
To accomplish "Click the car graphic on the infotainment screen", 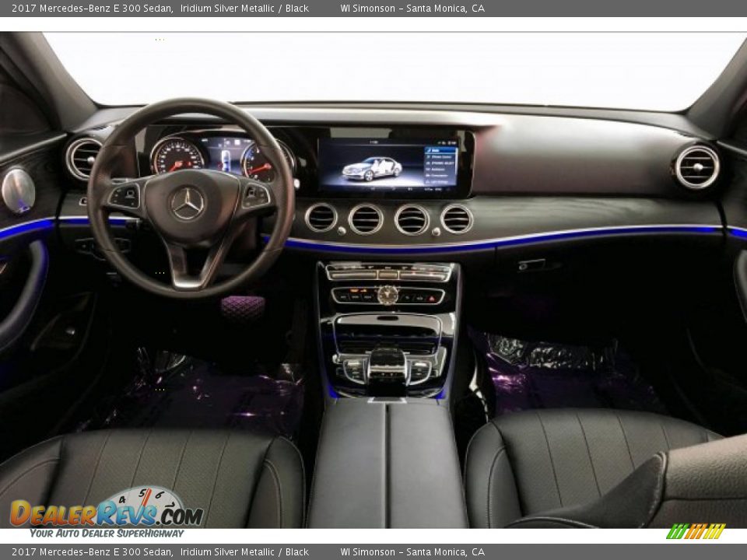I will 370,170.
